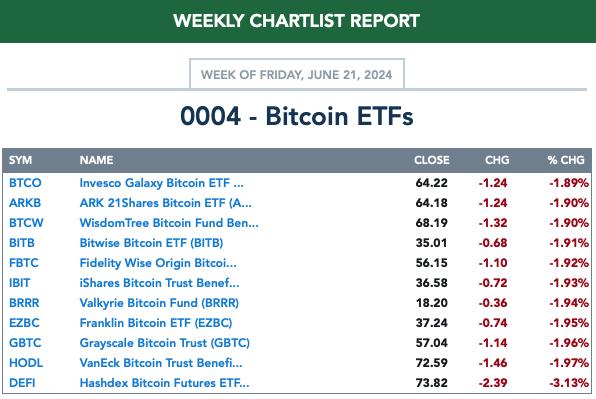Open the BTCO symbol link
596x399 pixels.
coord(25,183)
